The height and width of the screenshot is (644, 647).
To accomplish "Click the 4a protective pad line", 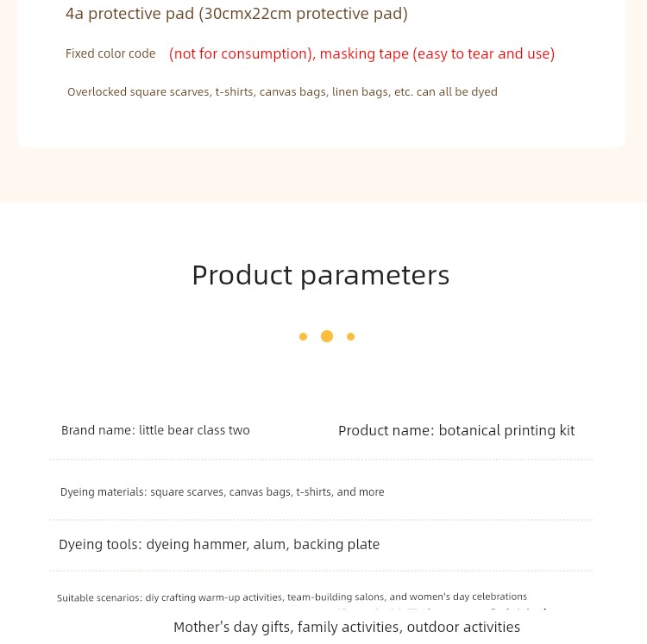I will [237, 14].
